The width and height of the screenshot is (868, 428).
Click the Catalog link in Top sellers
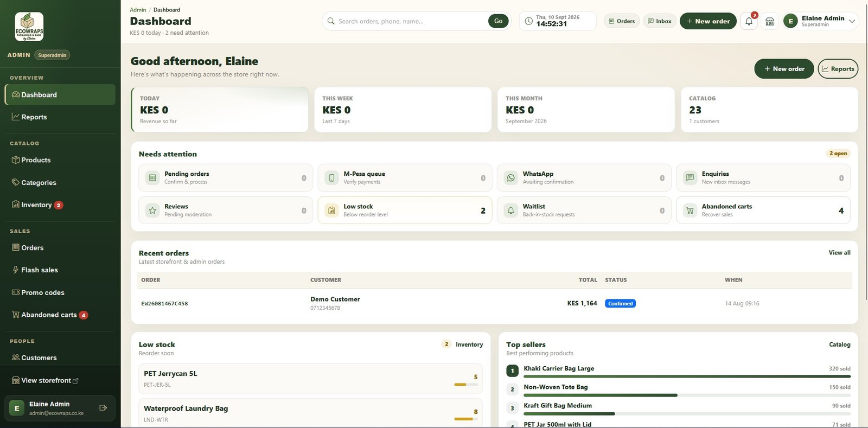pyautogui.click(x=840, y=344)
